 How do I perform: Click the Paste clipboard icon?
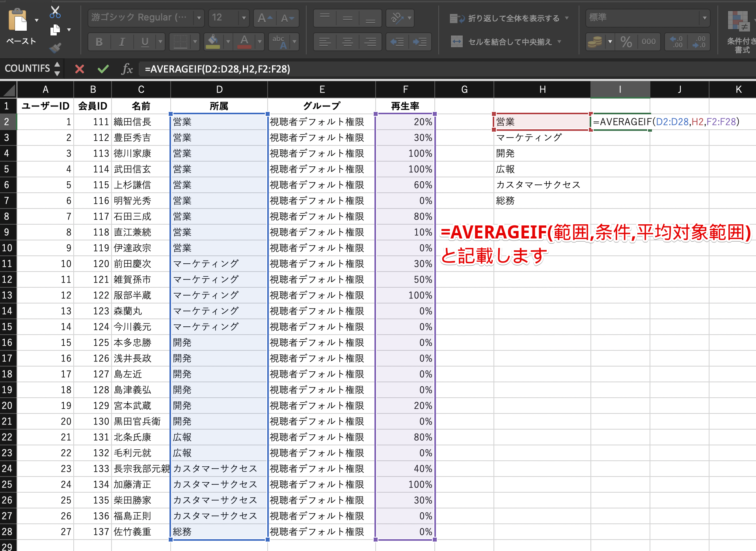click(18, 20)
